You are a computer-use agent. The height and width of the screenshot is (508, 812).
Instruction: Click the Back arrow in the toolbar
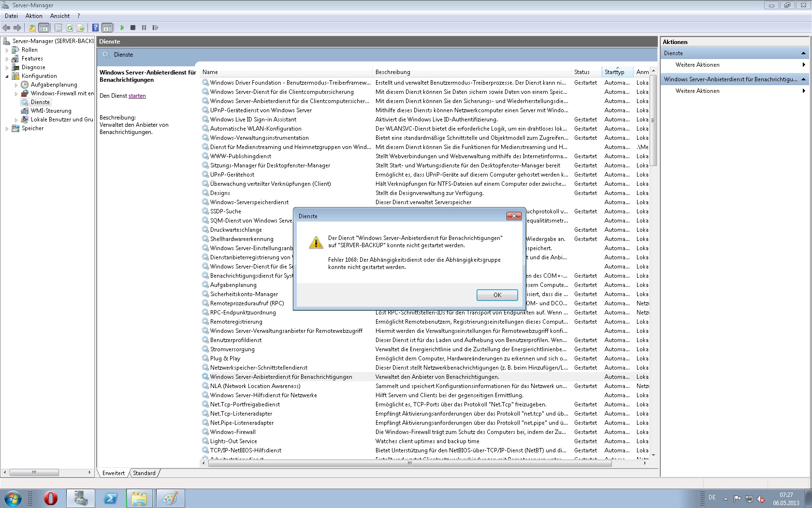coord(6,28)
